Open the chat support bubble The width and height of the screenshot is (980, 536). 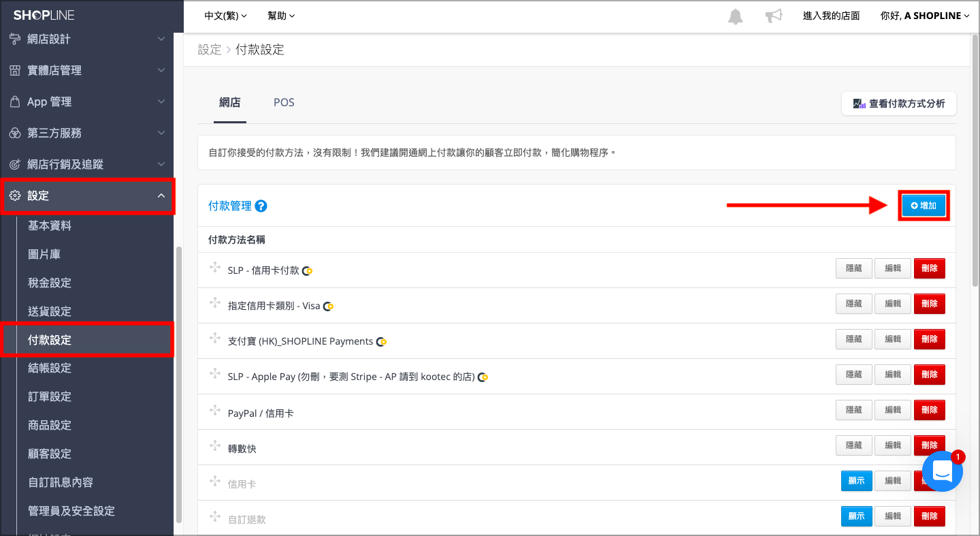click(x=943, y=471)
